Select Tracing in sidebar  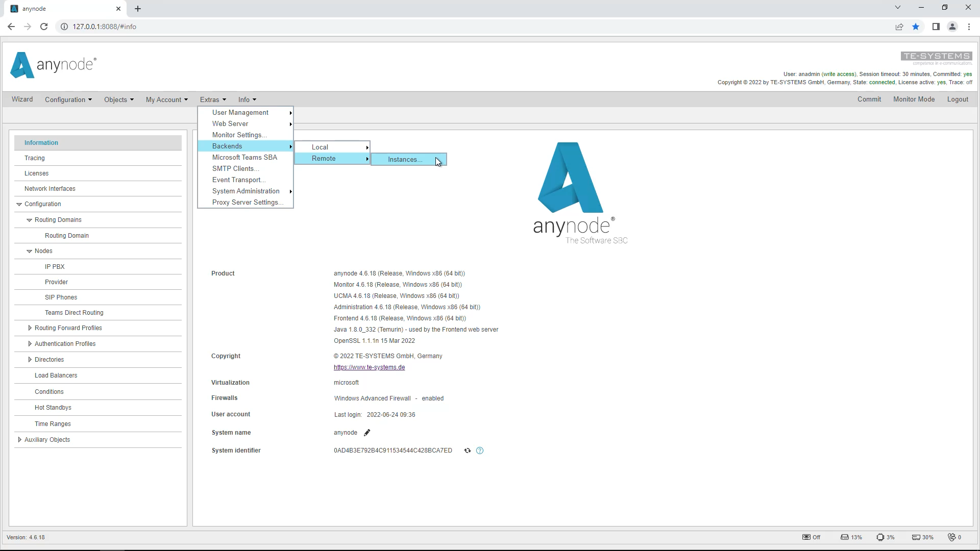(x=98, y=158)
